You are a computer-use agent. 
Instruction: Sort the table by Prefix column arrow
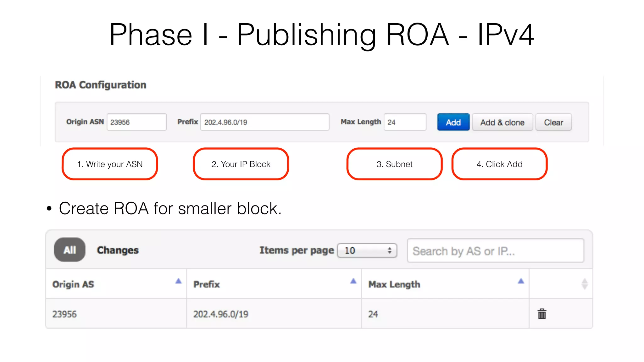(353, 281)
